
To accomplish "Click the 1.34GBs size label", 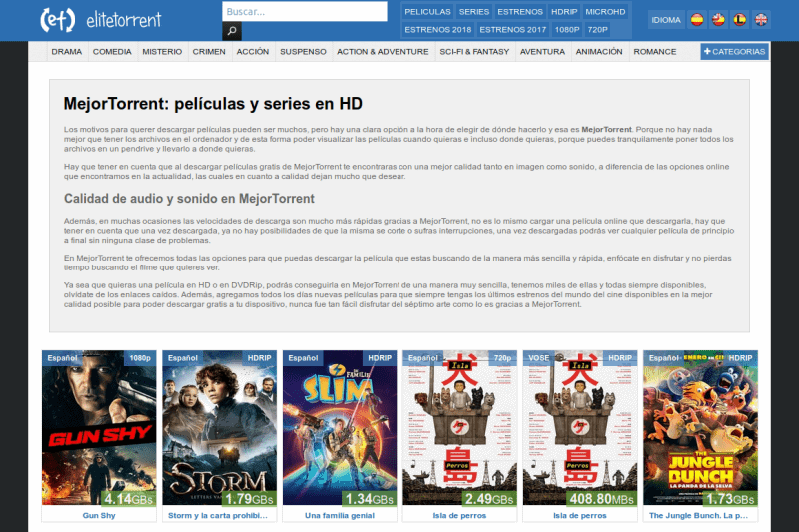I will (369, 499).
